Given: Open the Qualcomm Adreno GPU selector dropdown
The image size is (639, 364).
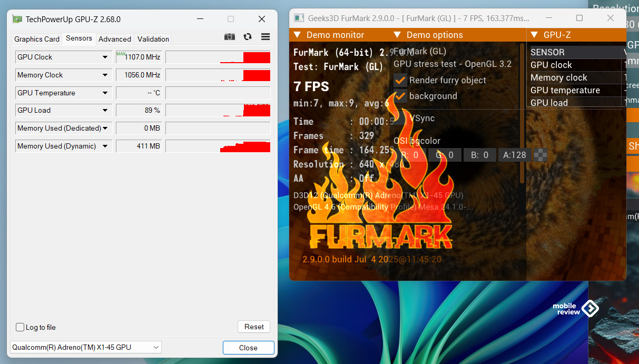Looking at the screenshot, I should 156,348.
